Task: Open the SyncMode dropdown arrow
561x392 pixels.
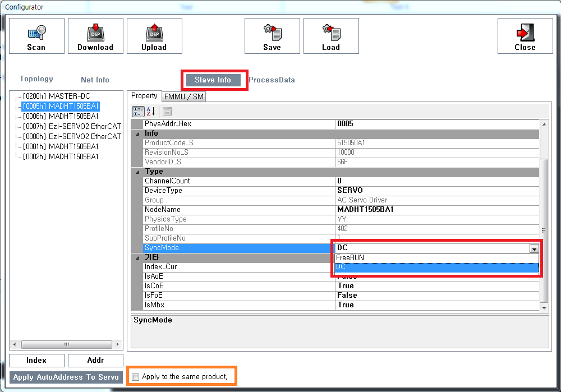Action: tap(534, 248)
